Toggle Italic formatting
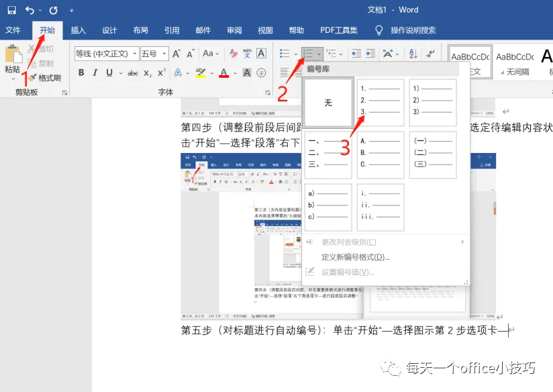The height and width of the screenshot is (392, 553). (x=95, y=72)
